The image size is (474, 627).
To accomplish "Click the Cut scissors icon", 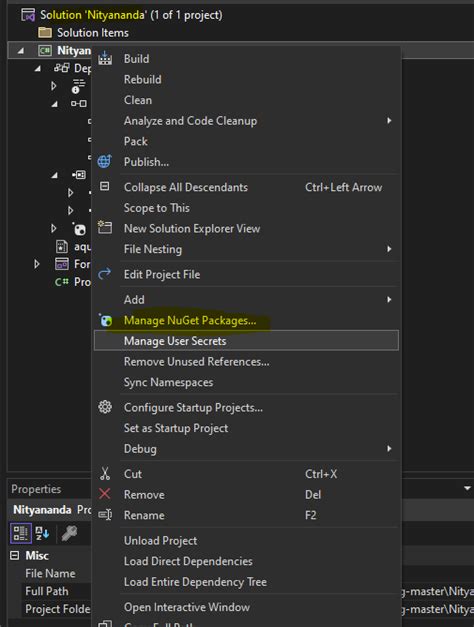I will coord(105,473).
